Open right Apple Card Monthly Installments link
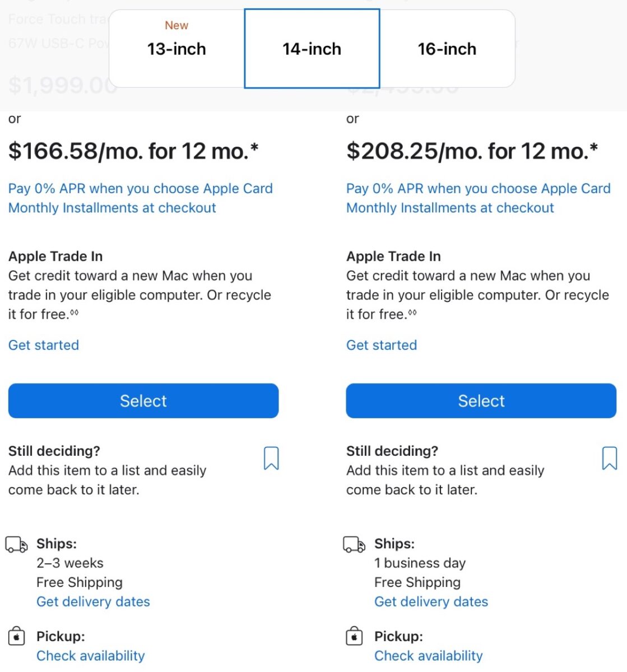The height and width of the screenshot is (672, 627). click(x=478, y=198)
